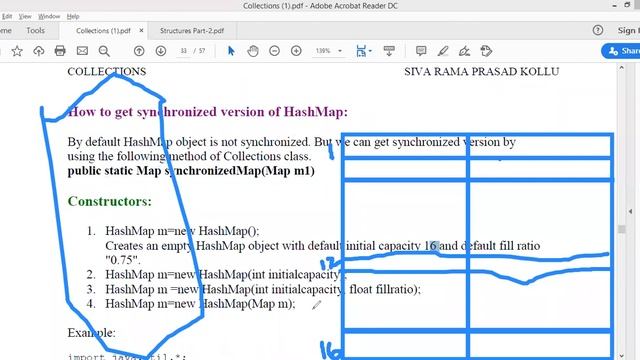
Task: Click the star bookmark icon
Action: coord(17,51)
